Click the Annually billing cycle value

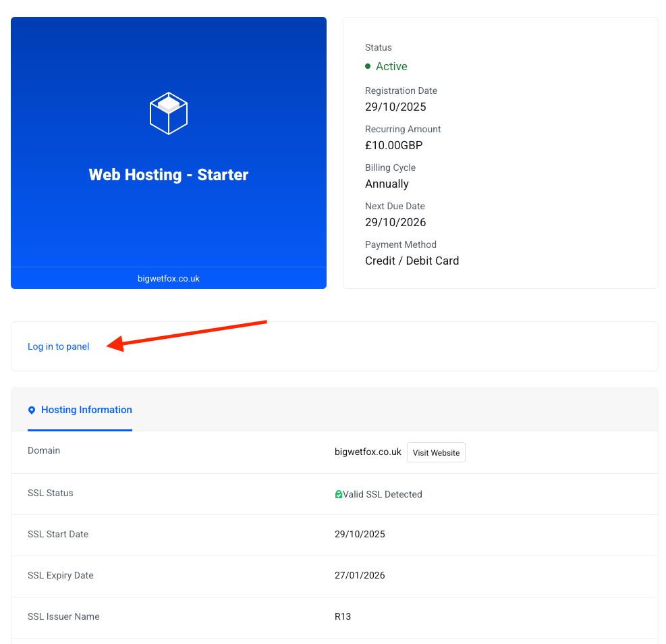pos(387,184)
